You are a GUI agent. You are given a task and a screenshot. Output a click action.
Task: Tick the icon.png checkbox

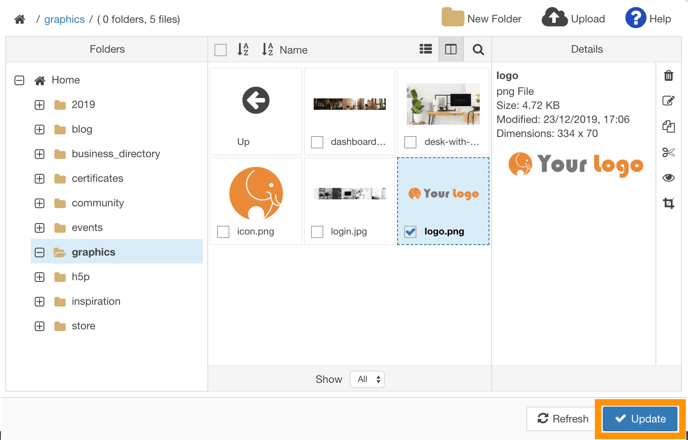click(224, 232)
